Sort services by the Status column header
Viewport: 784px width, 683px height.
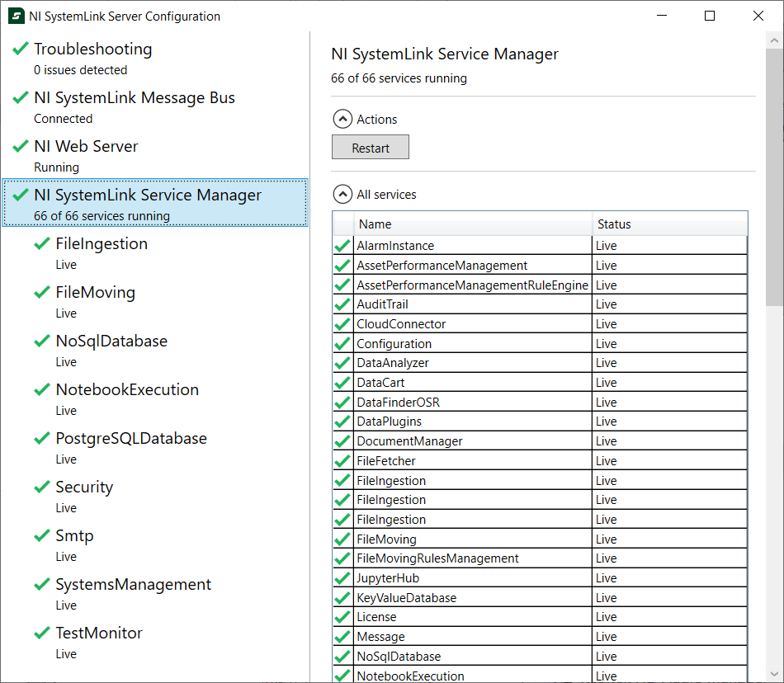pyautogui.click(x=670, y=224)
